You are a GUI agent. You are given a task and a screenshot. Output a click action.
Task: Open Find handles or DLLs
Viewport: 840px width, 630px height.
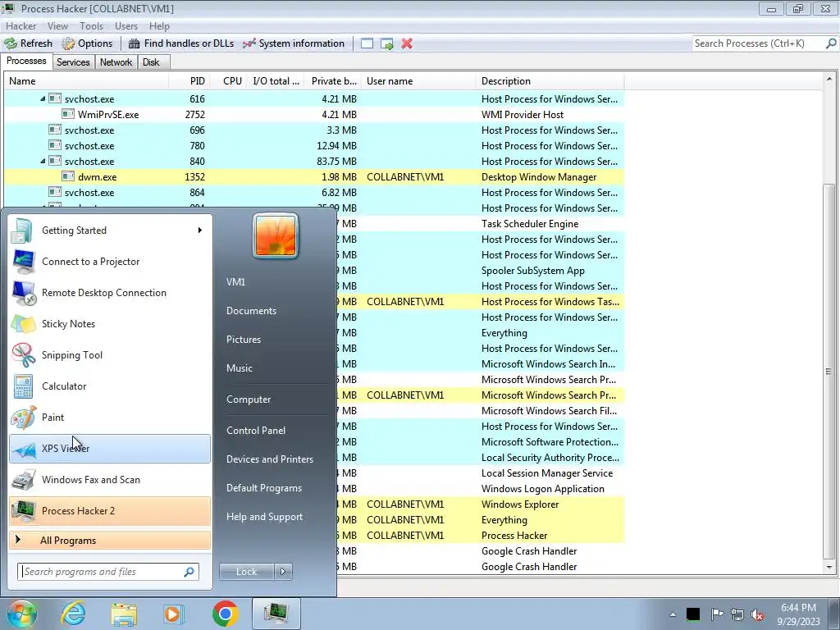pos(181,43)
